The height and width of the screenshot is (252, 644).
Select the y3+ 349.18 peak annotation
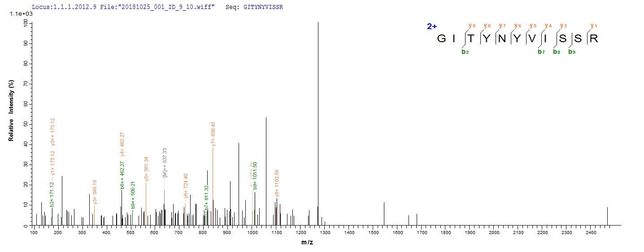click(95, 193)
